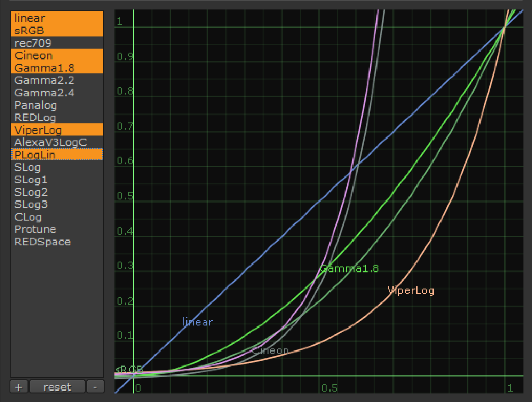Click the plus button below the list
This screenshot has height=402, width=532.
click(x=19, y=387)
